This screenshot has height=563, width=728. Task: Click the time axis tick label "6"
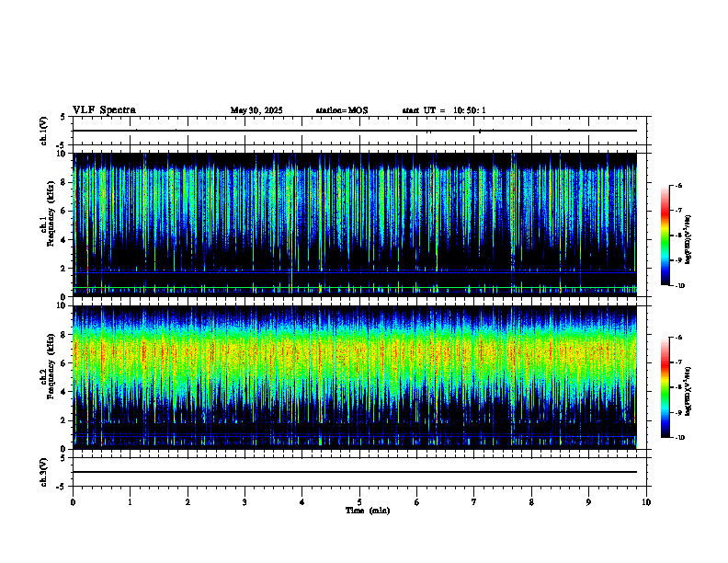coord(417,502)
